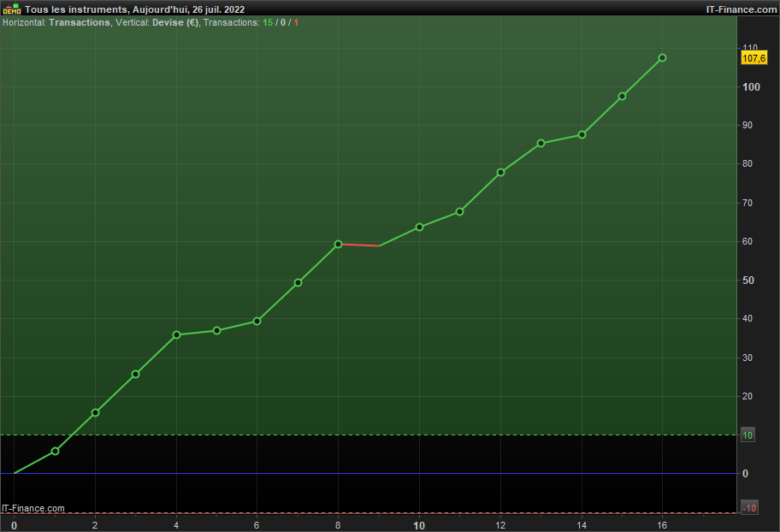
Task: Click the red -10 level marker
Action: tap(748, 508)
